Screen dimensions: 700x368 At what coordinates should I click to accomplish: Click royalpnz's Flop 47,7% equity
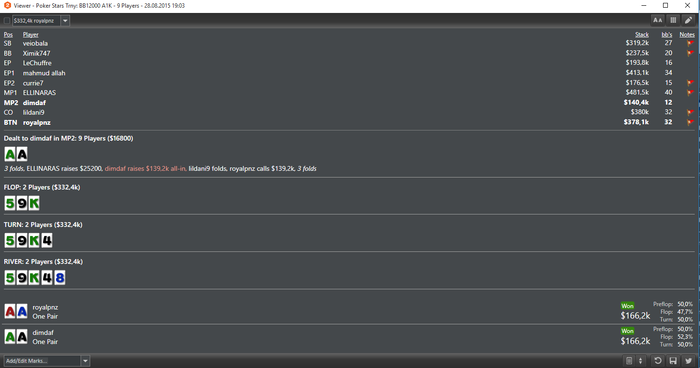click(x=676, y=312)
